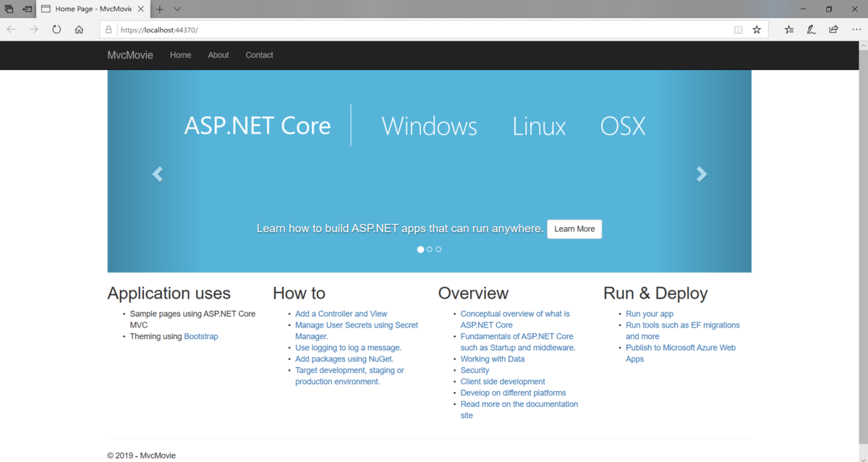Go to browser Home icon
The width and height of the screenshot is (868, 462).
click(x=79, y=30)
